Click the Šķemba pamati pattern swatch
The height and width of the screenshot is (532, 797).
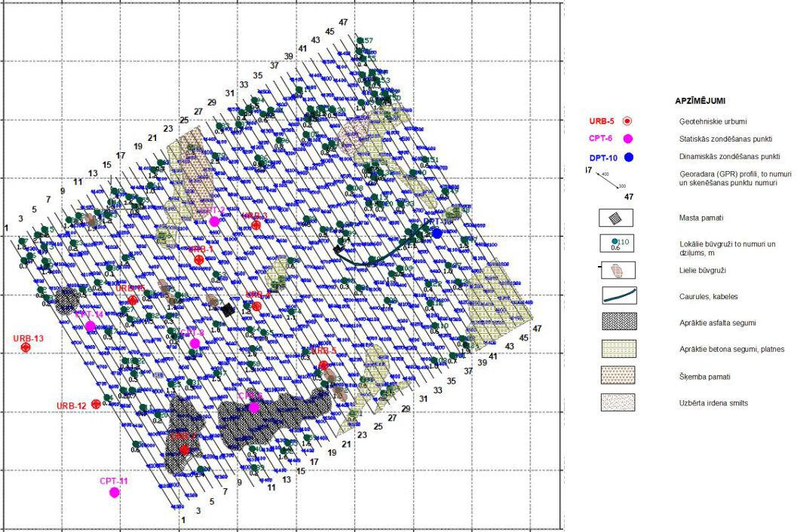coord(618,375)
